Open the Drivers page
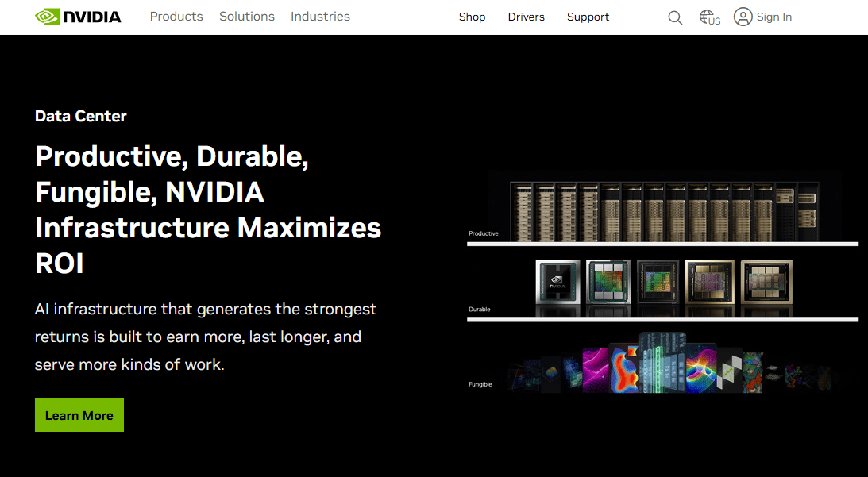This screenshot has height=477, width=868. point(527,17)
